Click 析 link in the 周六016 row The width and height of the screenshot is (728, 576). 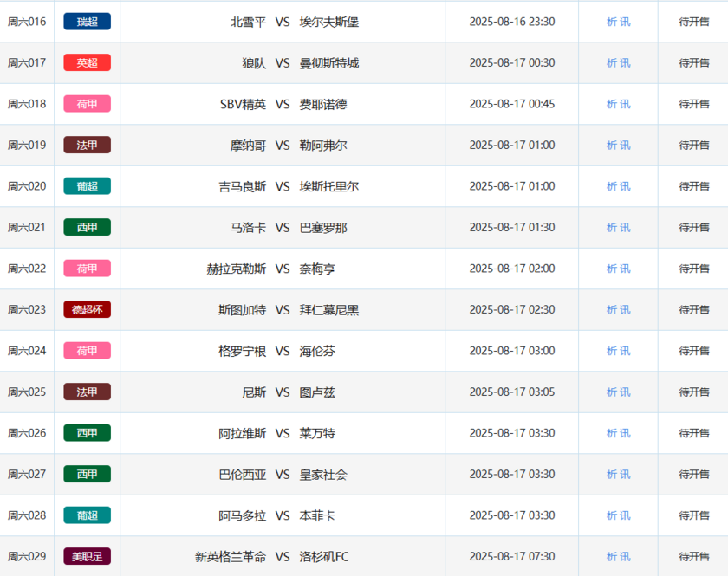click(x=612, y=22)
